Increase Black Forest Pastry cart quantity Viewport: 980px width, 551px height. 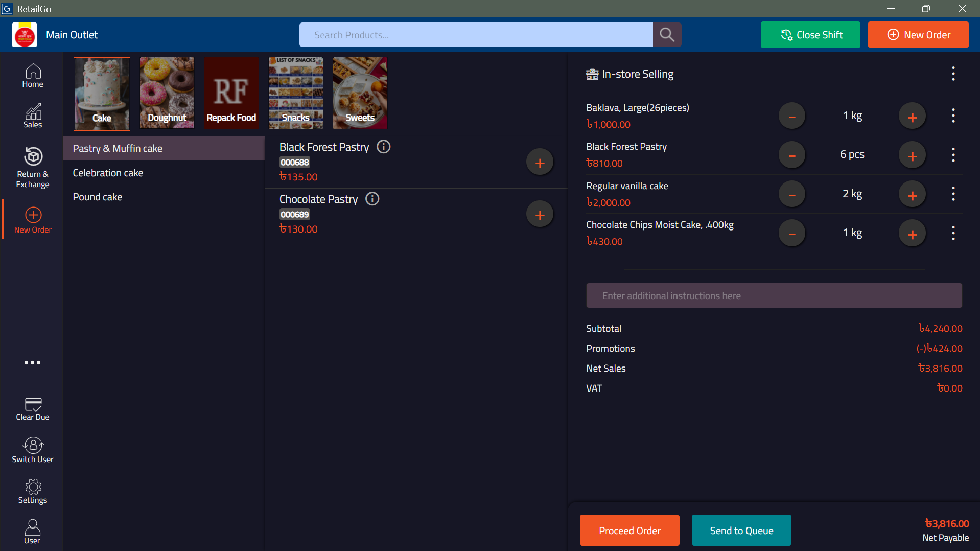pos(913,155)
